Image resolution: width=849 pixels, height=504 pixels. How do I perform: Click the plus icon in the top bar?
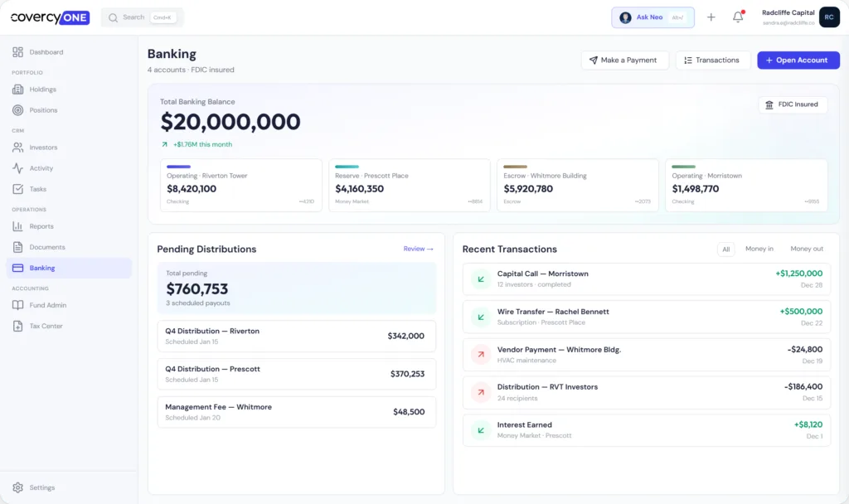711,17
